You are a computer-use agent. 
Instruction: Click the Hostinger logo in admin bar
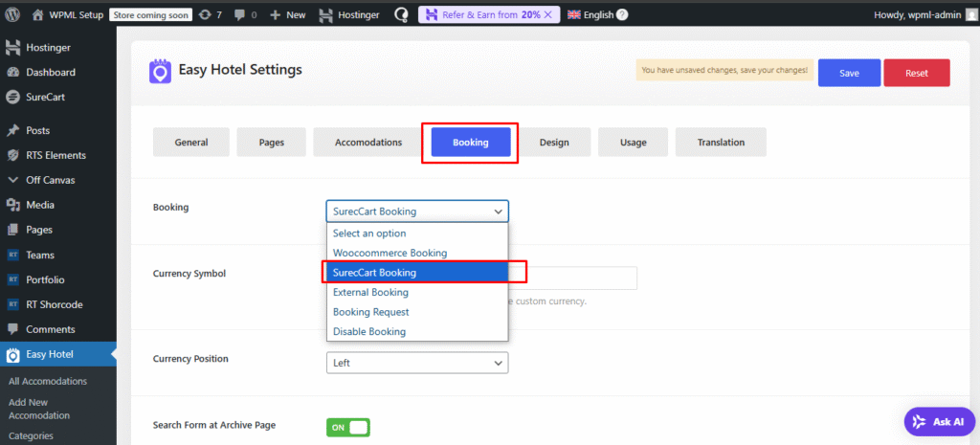point(325,14)
